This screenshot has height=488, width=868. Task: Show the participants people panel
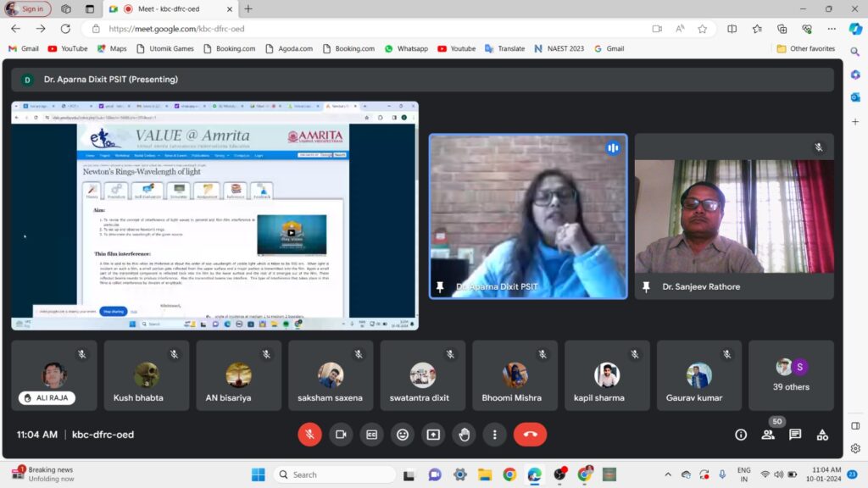(768, 435)
